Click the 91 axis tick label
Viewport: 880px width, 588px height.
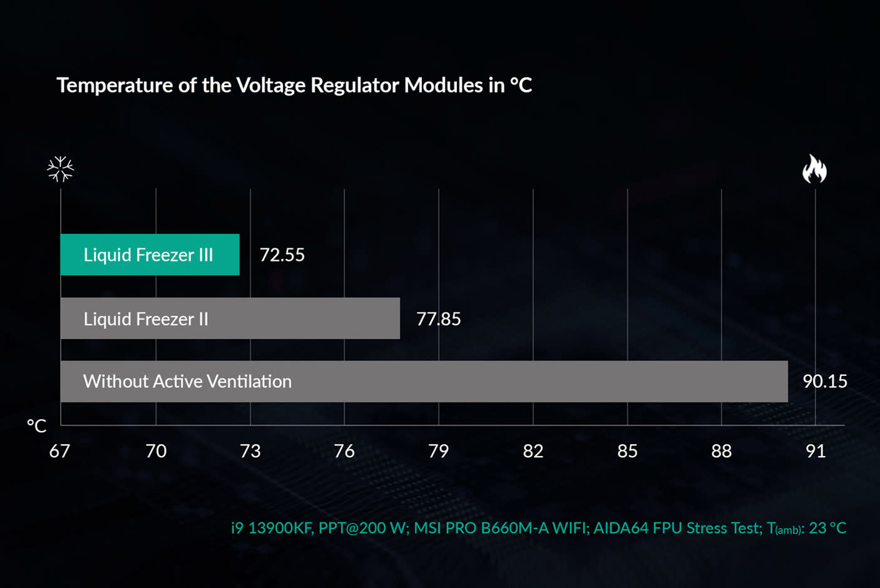click(x=816, y=451)
